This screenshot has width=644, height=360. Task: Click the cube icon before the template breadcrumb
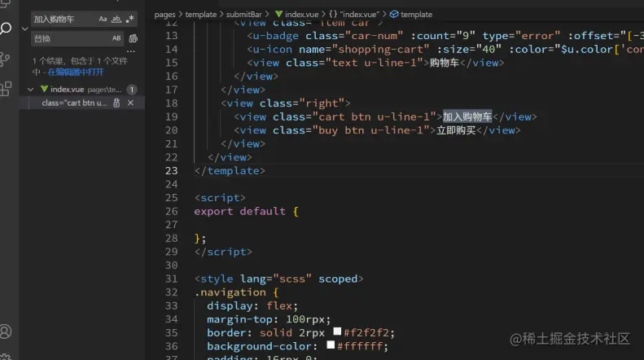[394, 15]
